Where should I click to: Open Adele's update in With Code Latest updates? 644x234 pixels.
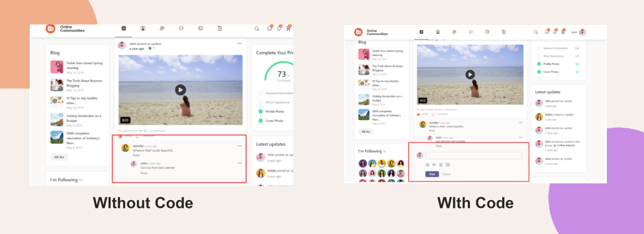pyautogui.click(x=559, y=116)
